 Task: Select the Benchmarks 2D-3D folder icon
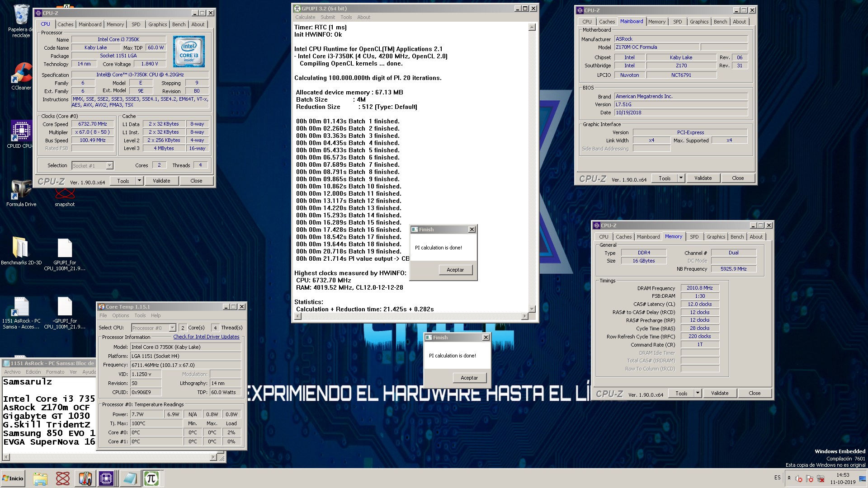pos(21,251)
